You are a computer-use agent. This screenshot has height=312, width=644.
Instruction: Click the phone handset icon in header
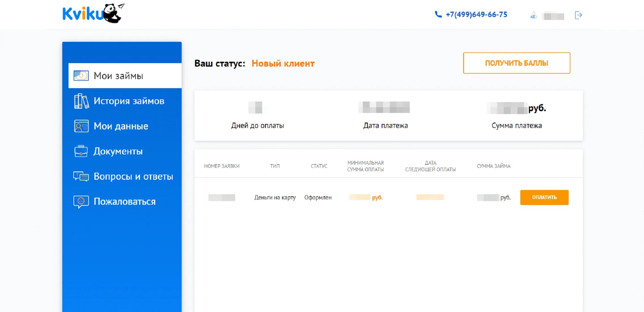(438, 15)
